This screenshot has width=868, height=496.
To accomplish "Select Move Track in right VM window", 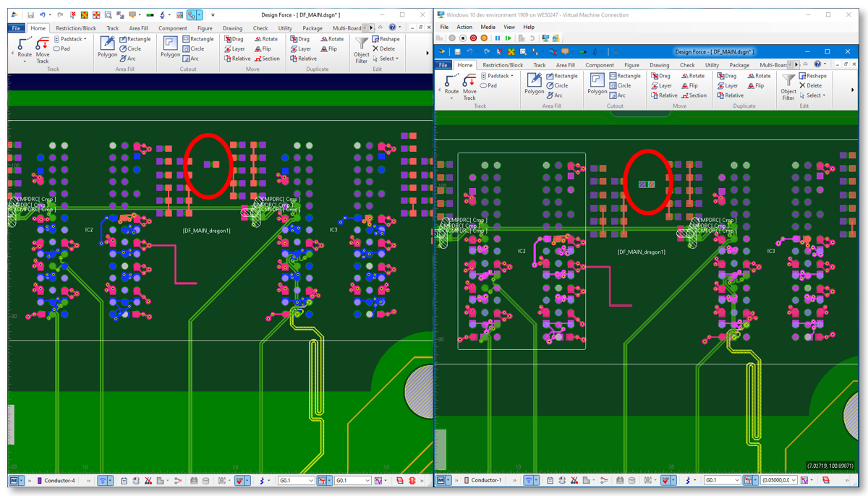I will click(469, 86).
